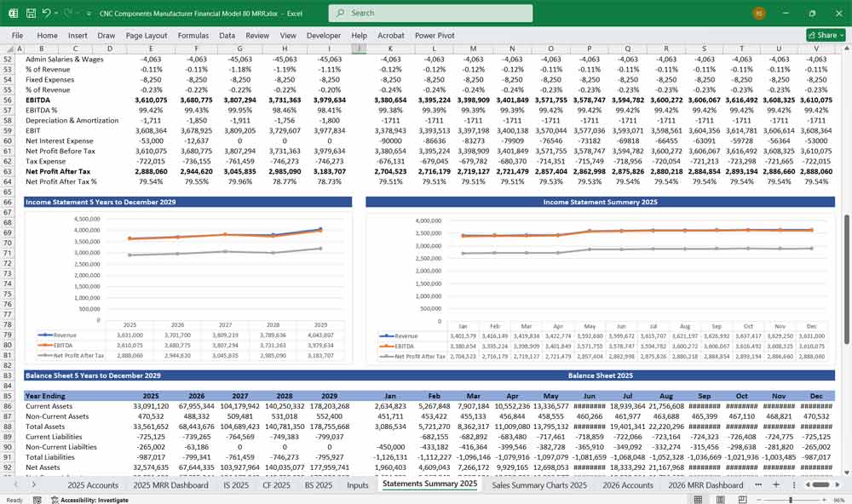Switch to the 2025 Accounts sheet tab
The width and height of the screenshot is (852, 504).
point(93,485)
